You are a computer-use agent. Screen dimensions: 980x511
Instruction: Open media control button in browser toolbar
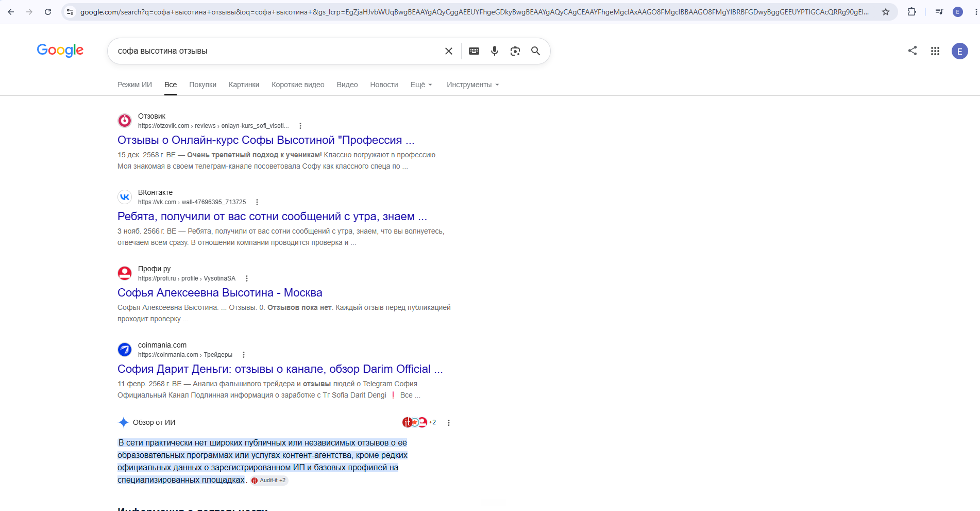pyautogui.click(x=939, y=12)
